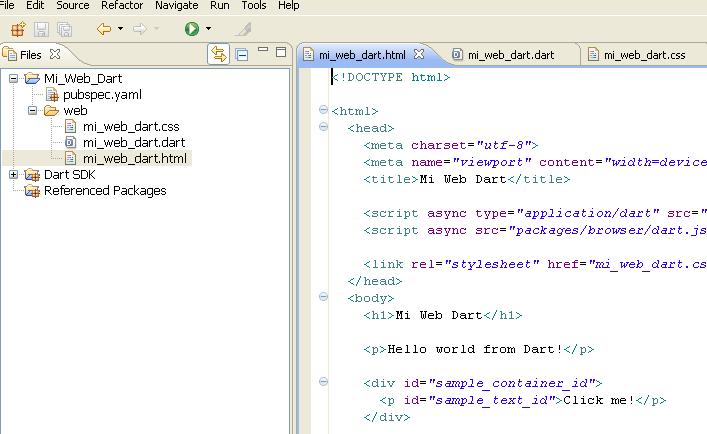
Task: Open the Source menu
Action: point(73,5)
